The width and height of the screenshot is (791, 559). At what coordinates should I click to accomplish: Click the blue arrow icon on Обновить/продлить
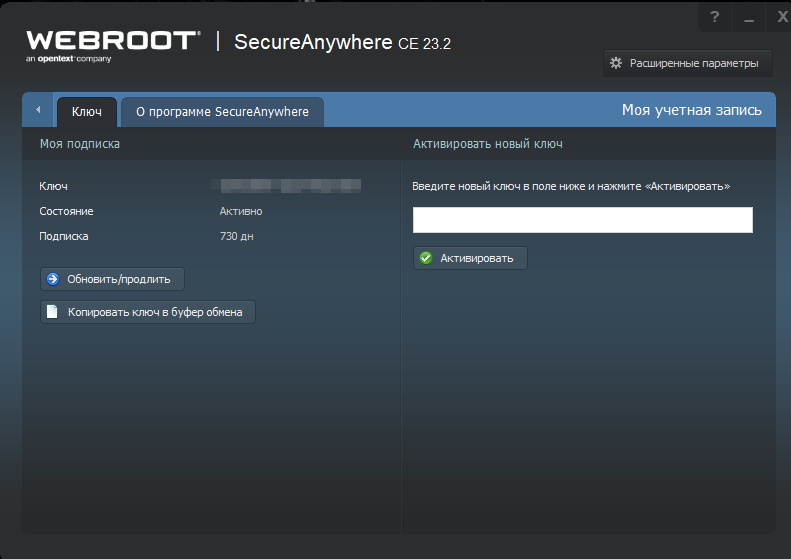click(x=53, y=279)
